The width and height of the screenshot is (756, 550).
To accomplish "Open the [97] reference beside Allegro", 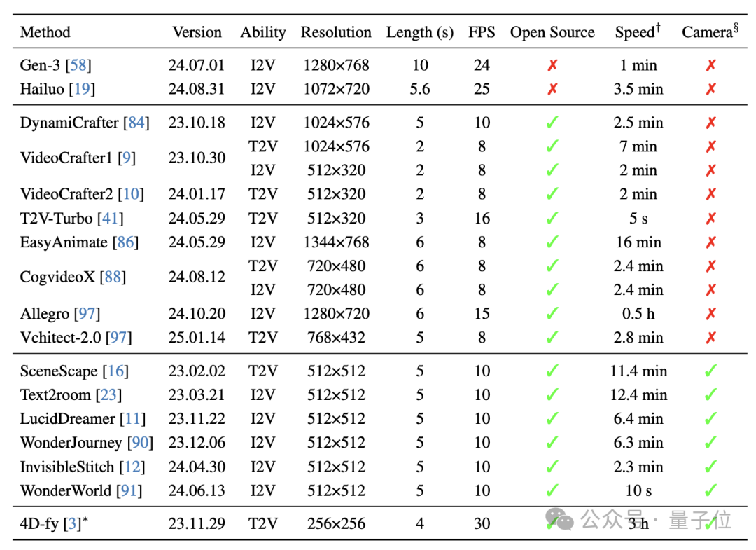I will pos(87,314).
